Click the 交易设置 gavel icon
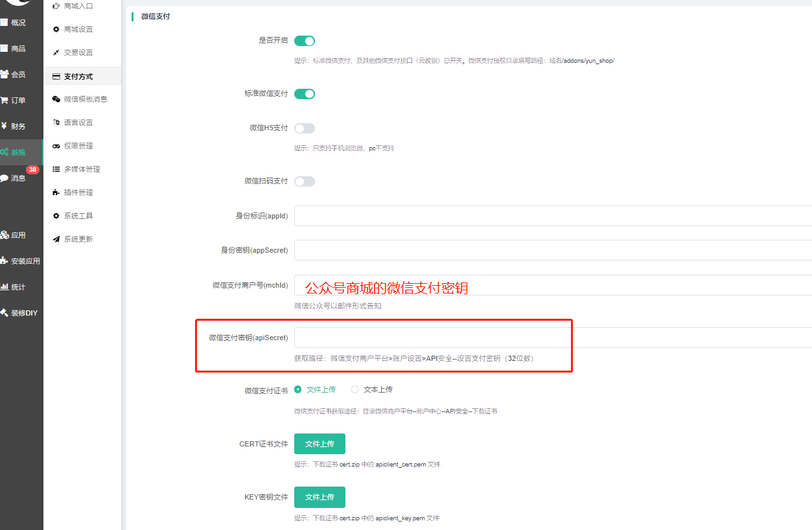 pos(56,52)
